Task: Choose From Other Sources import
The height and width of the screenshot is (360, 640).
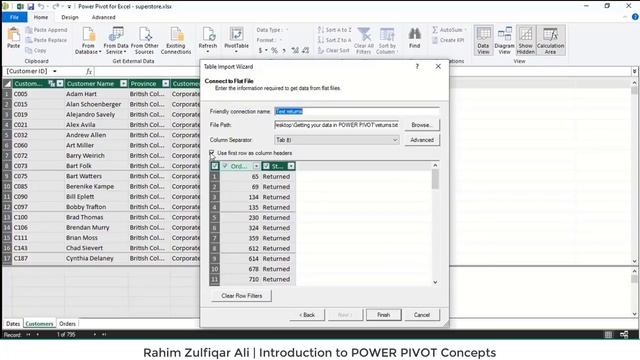Action: pos(144,40)
